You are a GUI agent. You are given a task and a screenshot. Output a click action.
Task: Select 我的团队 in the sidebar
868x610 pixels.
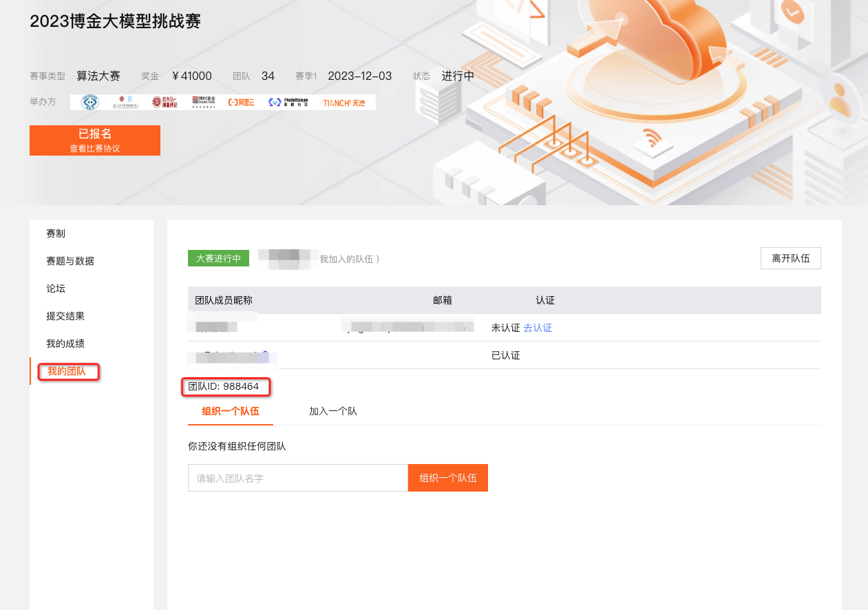tap(67, 371)
